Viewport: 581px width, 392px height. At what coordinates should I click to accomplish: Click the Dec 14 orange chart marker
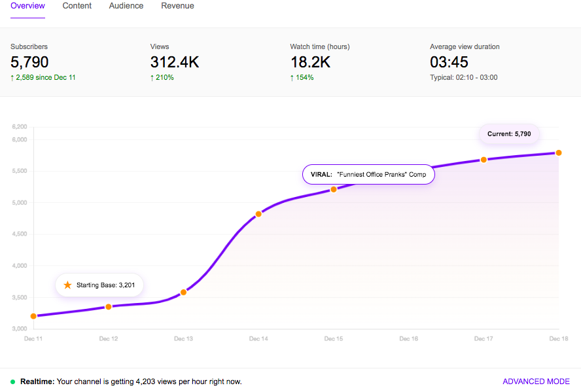(x=258, y=214)
